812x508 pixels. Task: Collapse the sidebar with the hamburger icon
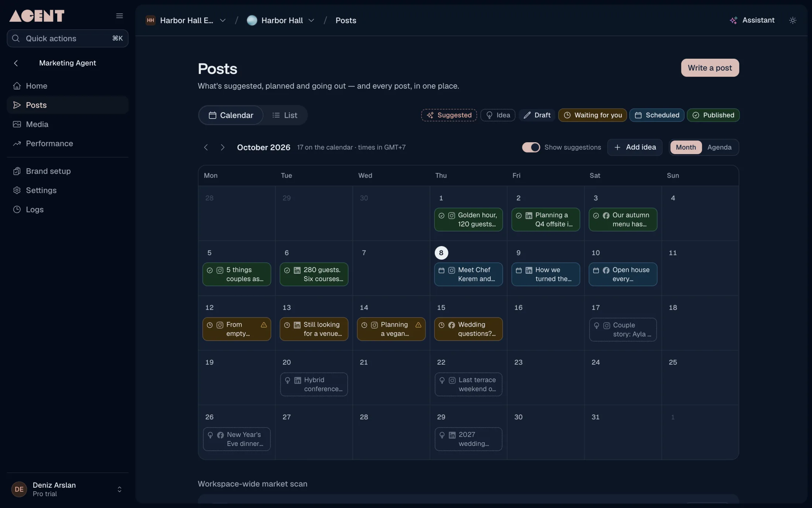point(119,16)
